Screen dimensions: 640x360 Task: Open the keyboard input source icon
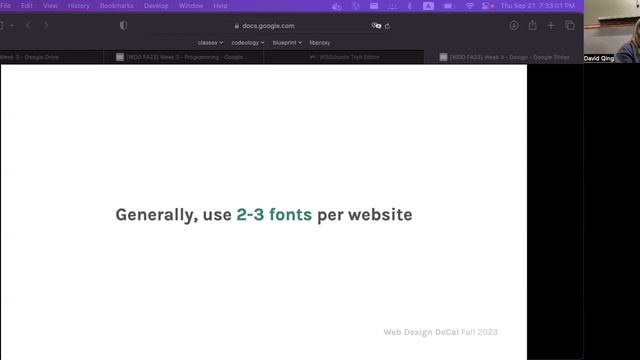[428, 6]
